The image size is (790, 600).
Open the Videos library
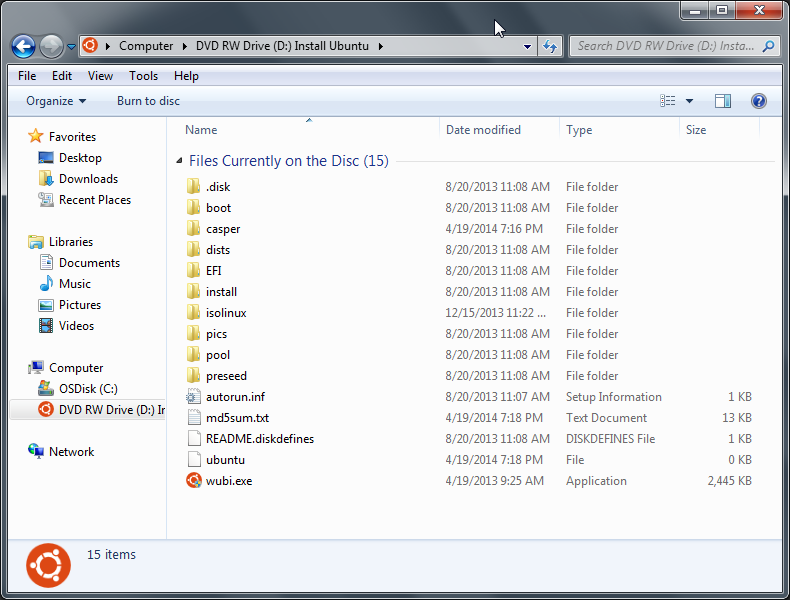point(76,326)
